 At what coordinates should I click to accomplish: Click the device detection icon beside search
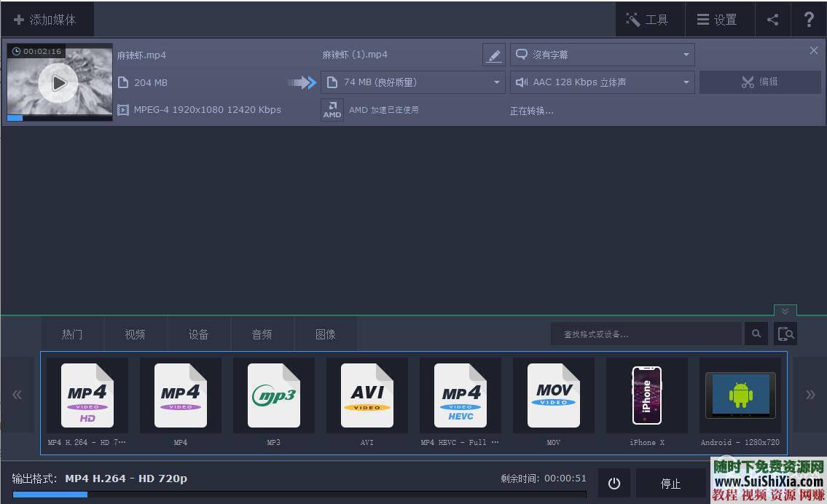pos(785,334)
